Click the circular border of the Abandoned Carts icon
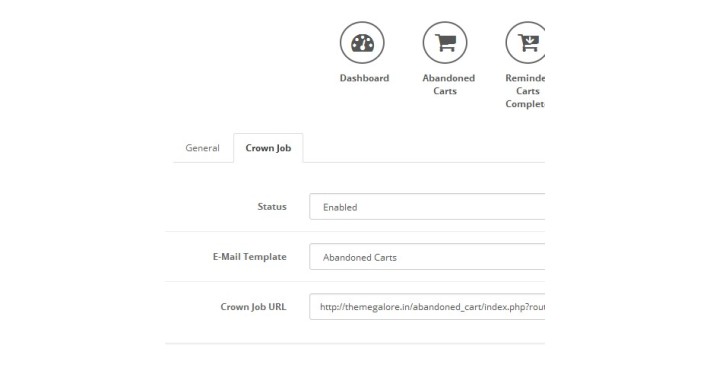710x380 pixels. coord(445,21)
